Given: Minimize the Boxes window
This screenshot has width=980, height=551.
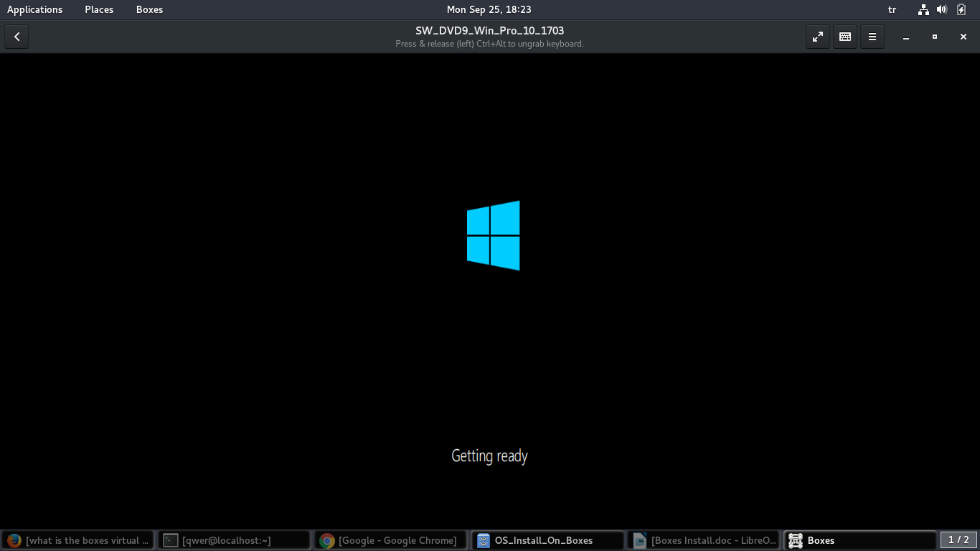Looking at the screenshot, I should point(906,37).
